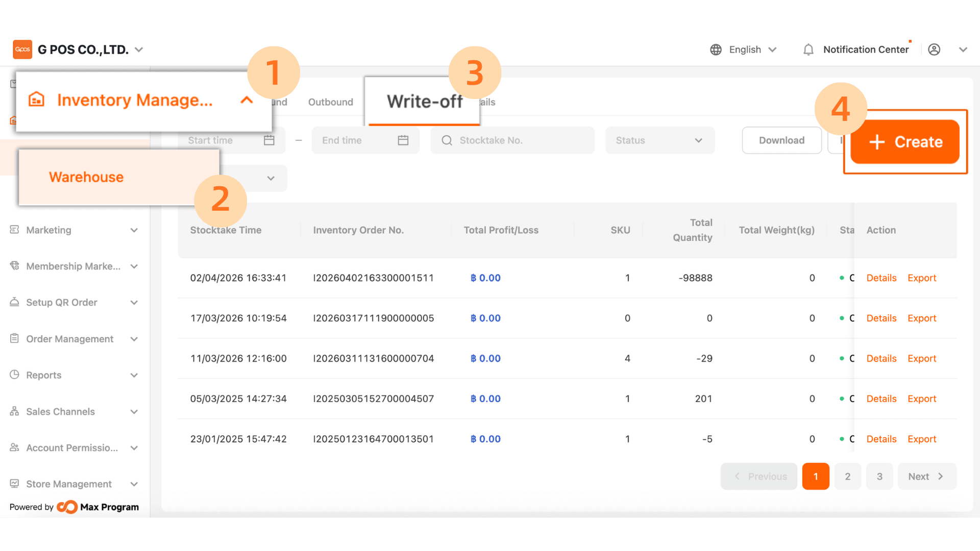
Task: Expand the Store Management section
Action: [134, 484]
